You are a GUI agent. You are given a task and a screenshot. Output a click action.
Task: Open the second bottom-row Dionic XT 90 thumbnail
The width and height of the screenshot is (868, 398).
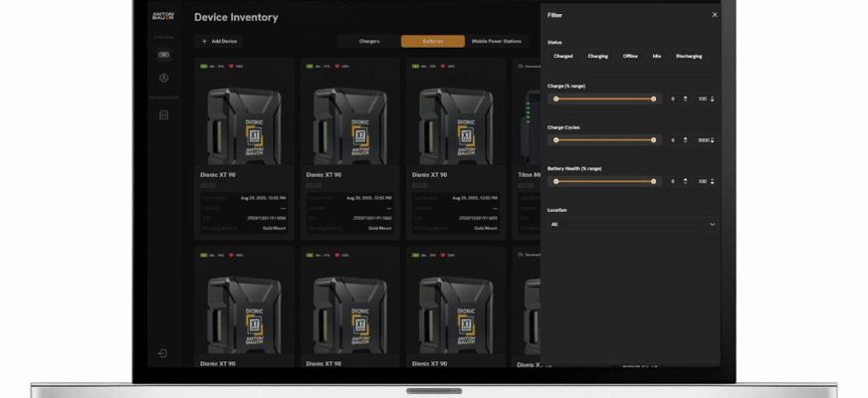click(349, 315)
